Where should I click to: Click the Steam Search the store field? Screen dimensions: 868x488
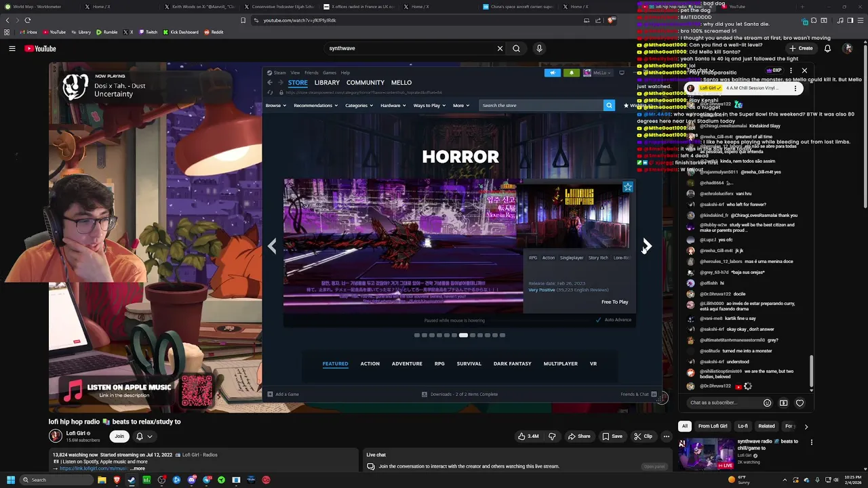pos(540,105)
